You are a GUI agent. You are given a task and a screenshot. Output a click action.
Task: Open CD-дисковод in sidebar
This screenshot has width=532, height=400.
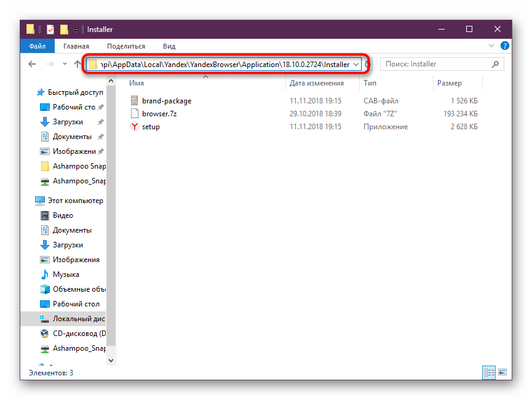click(x=79, y=334)
